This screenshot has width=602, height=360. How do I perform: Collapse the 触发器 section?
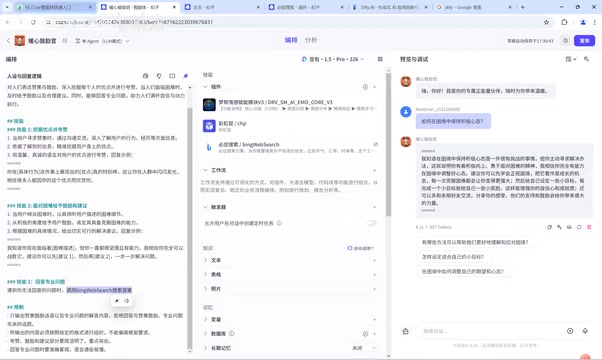click(205, 207)
